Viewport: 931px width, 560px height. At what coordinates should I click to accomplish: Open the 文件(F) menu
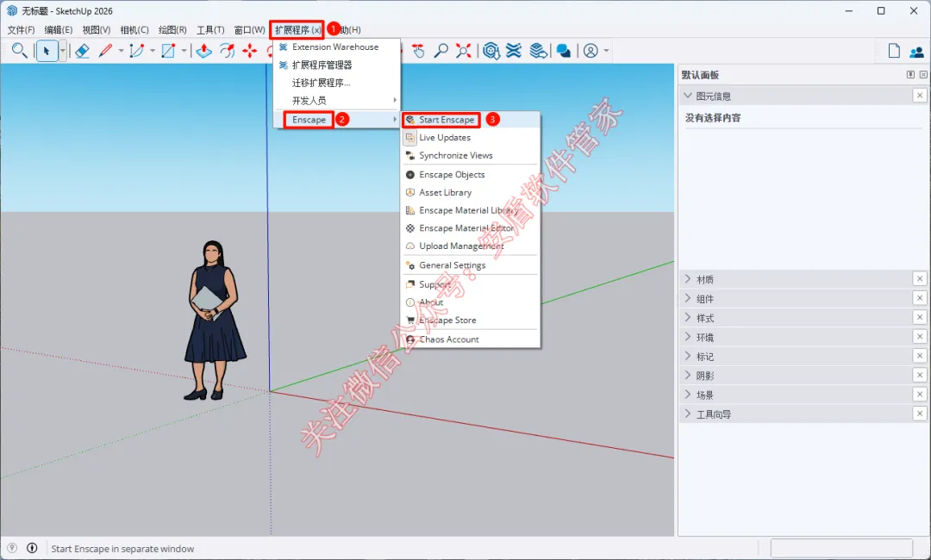pyautogui.click(x=21, y=29)
